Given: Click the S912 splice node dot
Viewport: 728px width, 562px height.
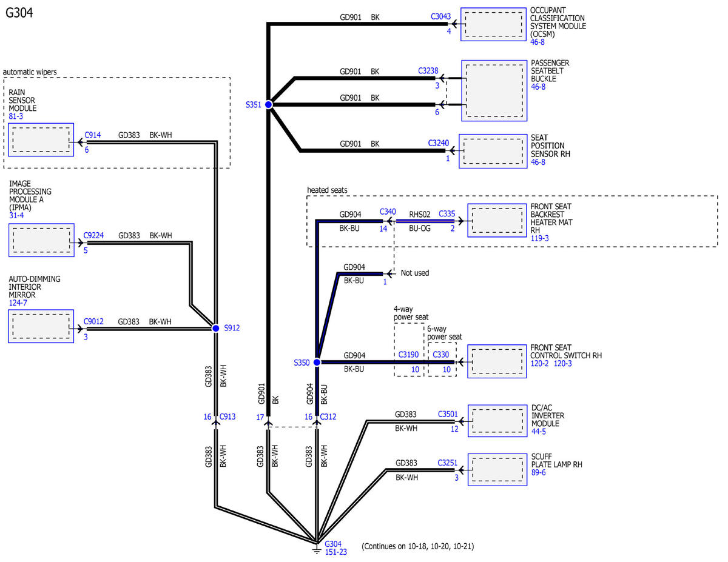Looking at the screenshot, I should 215,328.
